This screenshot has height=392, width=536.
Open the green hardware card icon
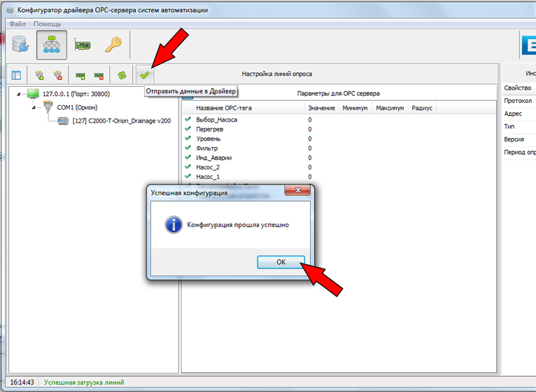pos(82,45)
